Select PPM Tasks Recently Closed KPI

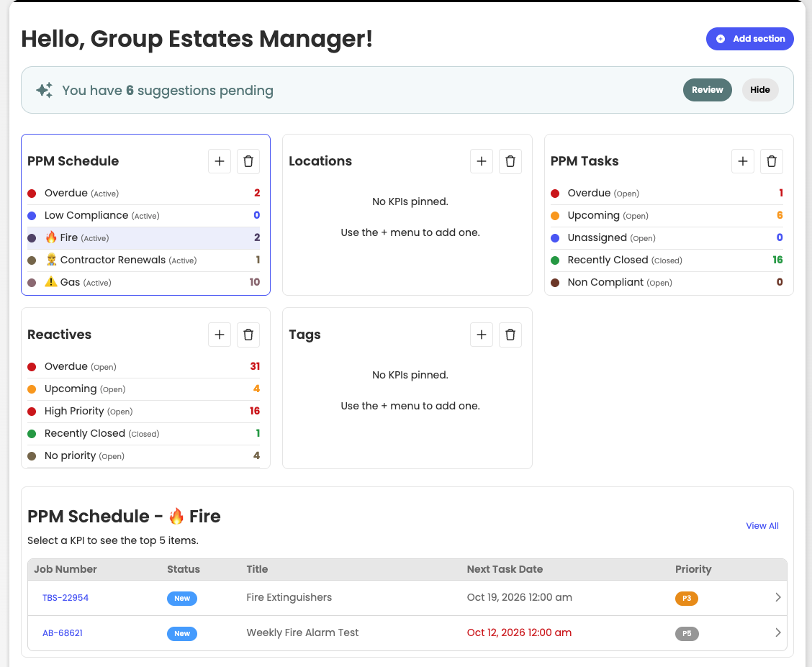pyautogui.click(x=667, y=260)
